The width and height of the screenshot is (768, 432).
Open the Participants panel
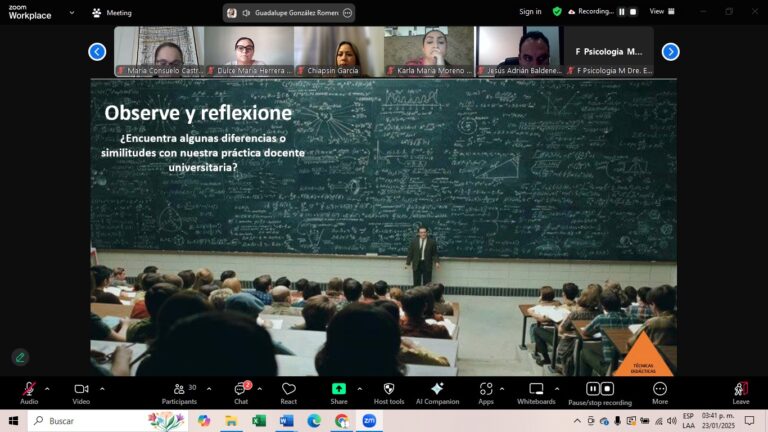tap(179, 394)
